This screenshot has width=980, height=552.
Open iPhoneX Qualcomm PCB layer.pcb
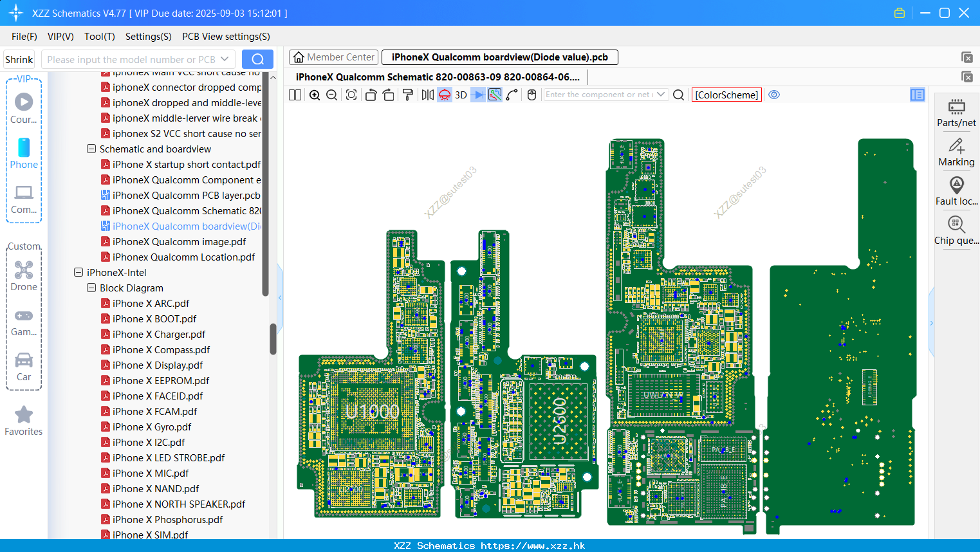[x=187, y=195]
